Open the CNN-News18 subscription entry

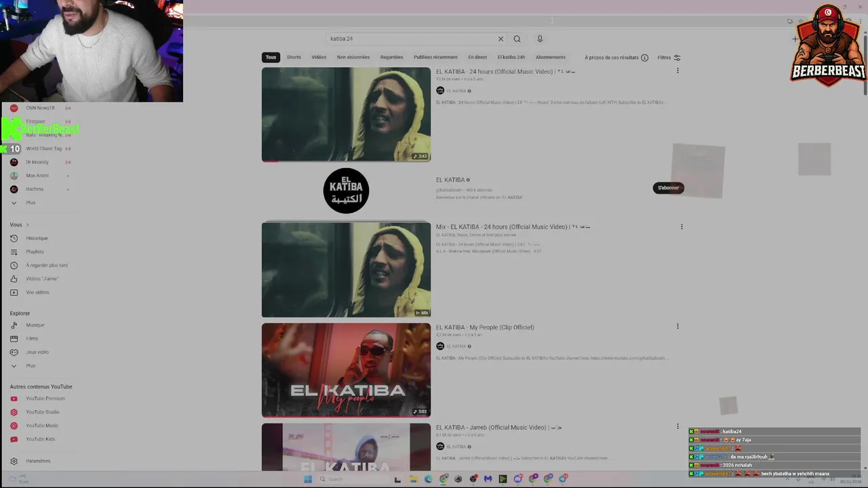click(x=40, y=108)
